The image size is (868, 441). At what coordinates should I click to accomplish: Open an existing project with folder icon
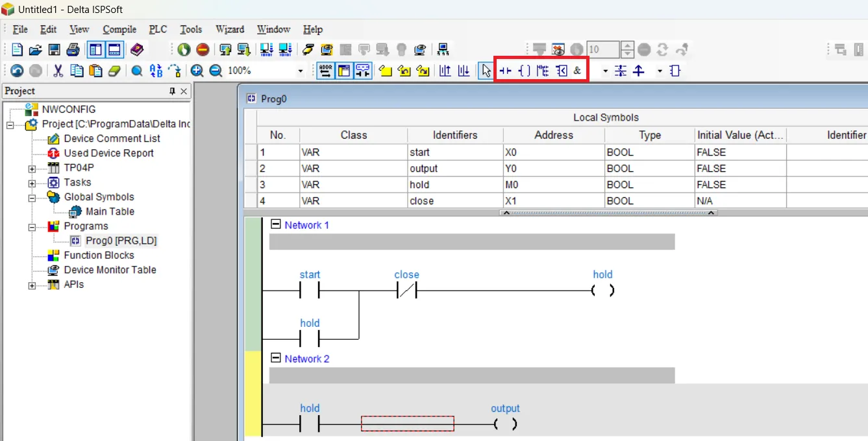(36, 49)
